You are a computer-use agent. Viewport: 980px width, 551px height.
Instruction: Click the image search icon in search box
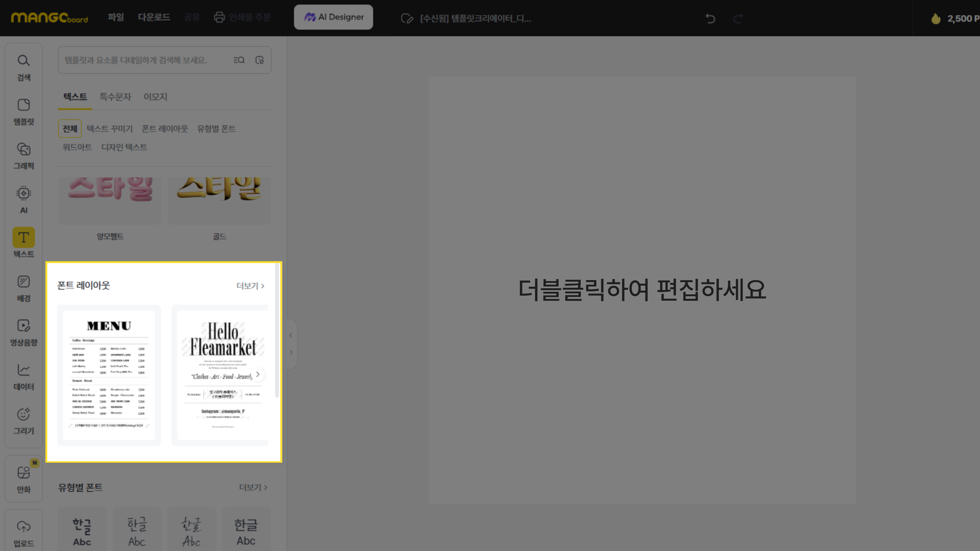pyautogui.click(x=260, y=60)
